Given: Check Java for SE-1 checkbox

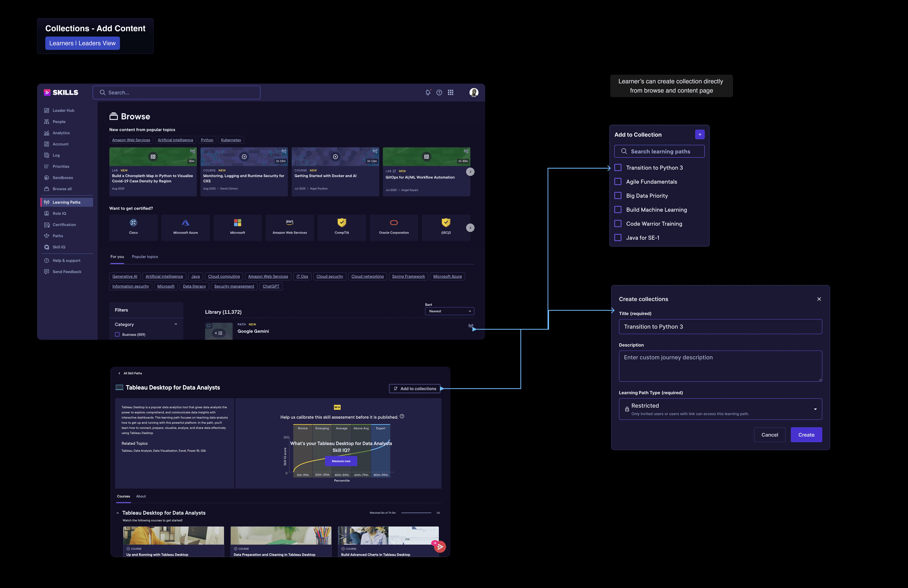Looking at the screenshot, I should 618,238.
